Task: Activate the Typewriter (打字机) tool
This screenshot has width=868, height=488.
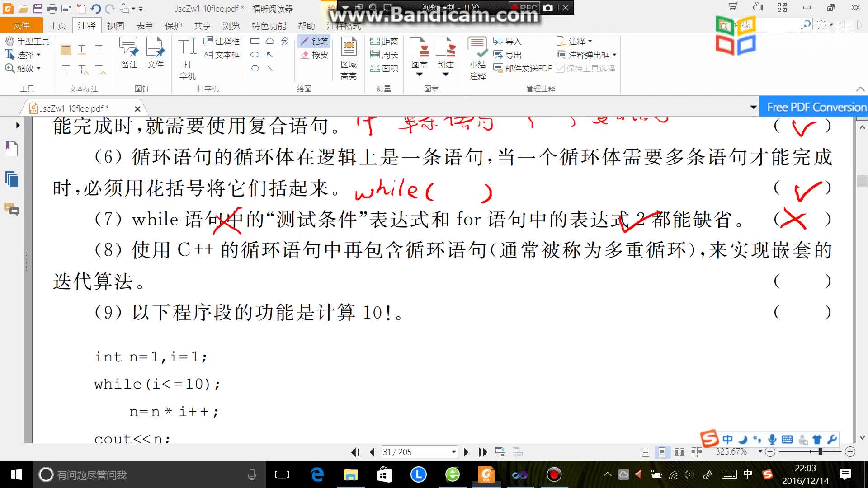Action: pos(187,59)
